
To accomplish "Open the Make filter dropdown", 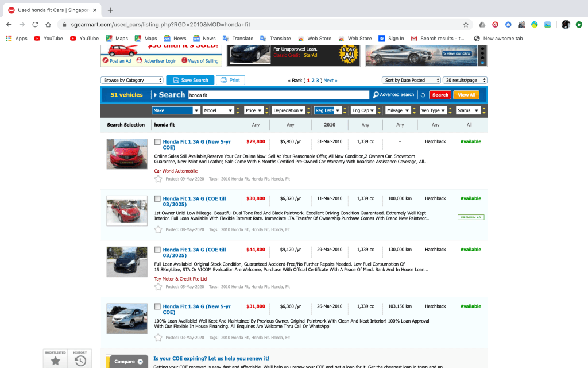I will (176, 110).
